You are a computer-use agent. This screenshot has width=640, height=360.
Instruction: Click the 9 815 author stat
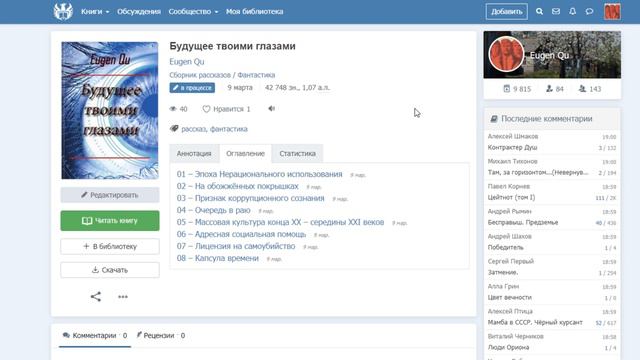click(x=517, y=89)
